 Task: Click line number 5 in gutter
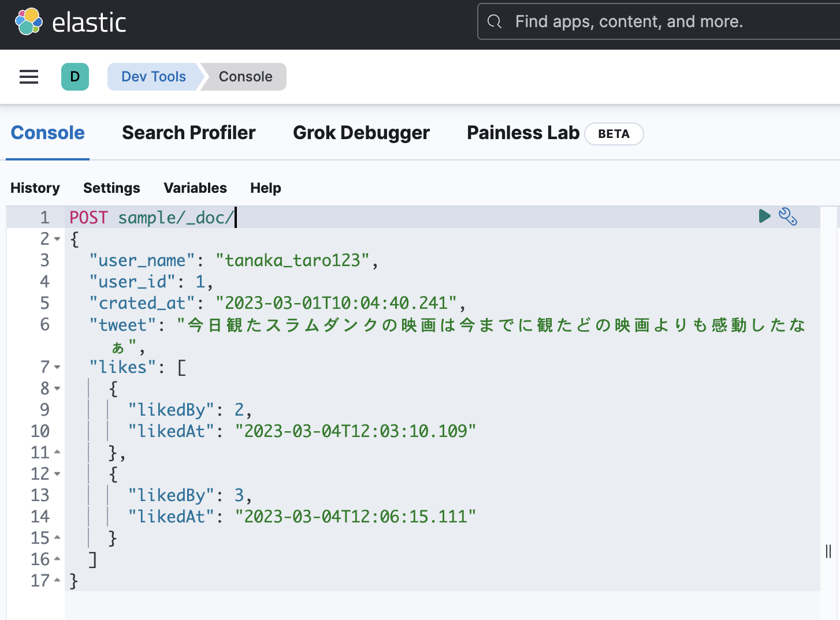coord(45,303)
